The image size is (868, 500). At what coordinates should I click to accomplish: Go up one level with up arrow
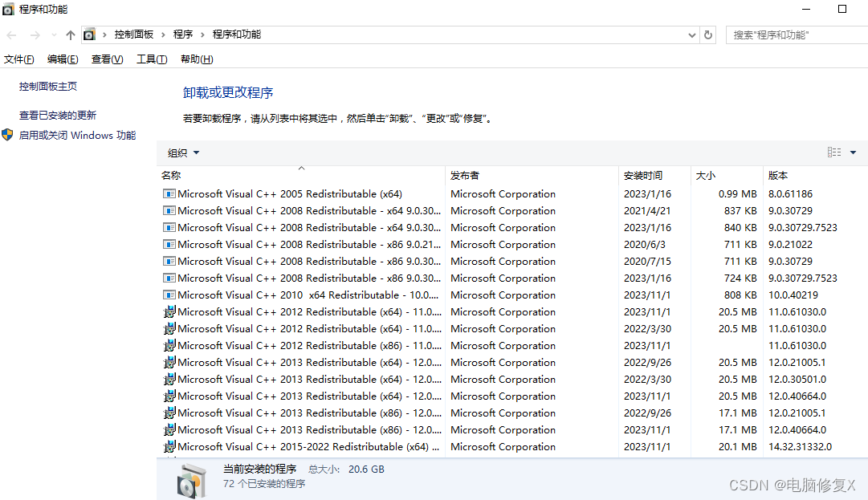[x=71, y=35]
